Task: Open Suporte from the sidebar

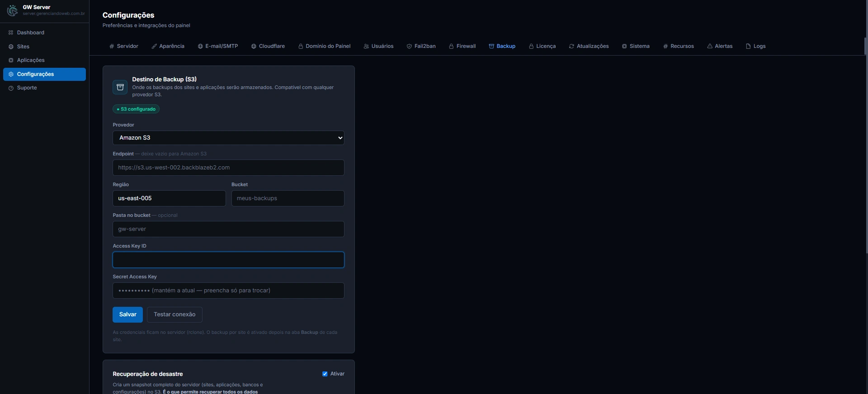Action: tap(44, 88)
